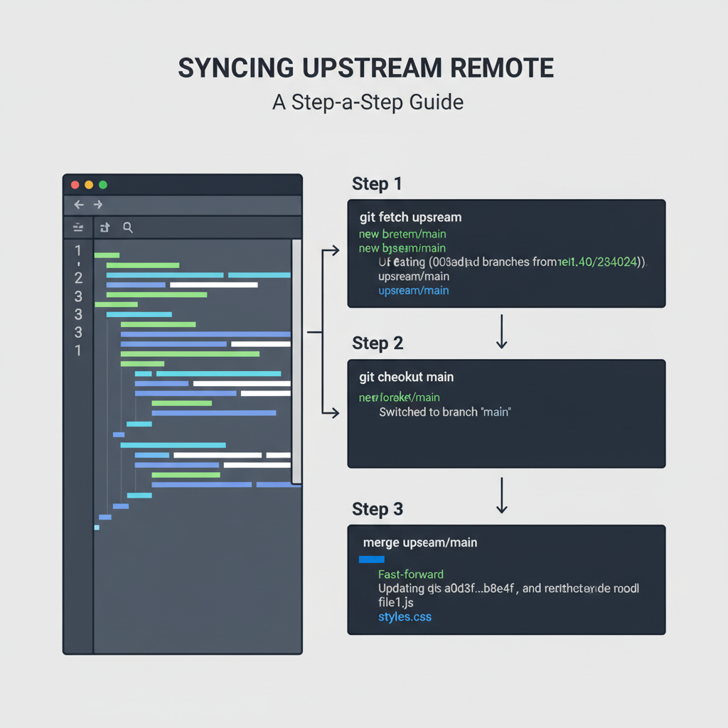Image resolution: width=728 pixels, height=728 pixels.
Task: Click the forward navigation arrow
Action: pos(98,204)
